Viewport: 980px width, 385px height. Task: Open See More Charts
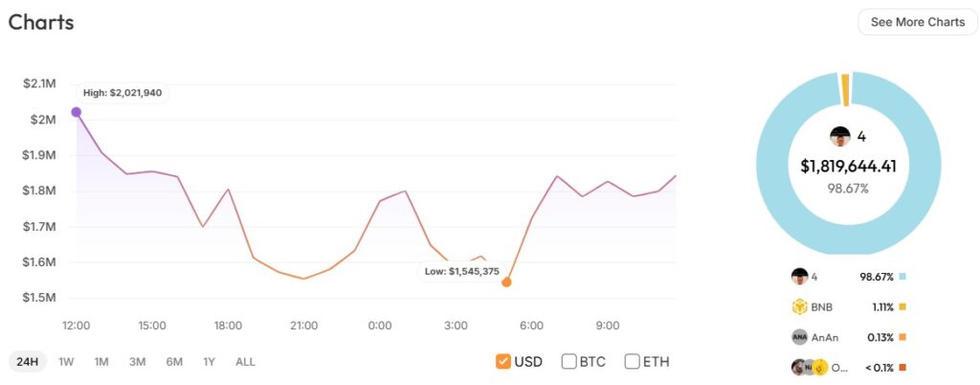[x=918, y=22]
